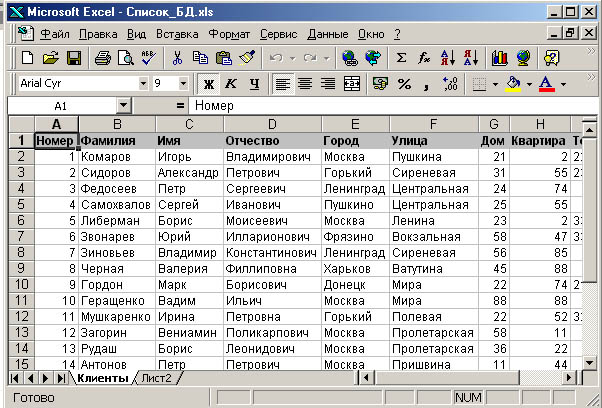Launch the Chart Wizard icon
Screen dimensions: 602x408
coord(499,58)
